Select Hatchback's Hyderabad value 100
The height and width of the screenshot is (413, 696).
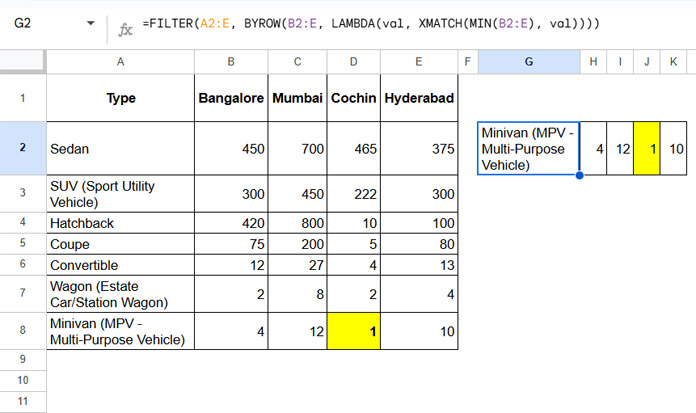419,222
